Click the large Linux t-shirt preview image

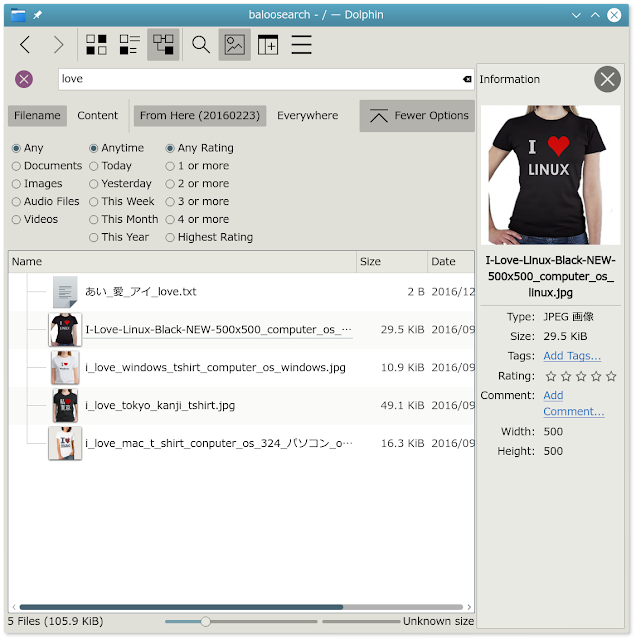coord(550,175)
